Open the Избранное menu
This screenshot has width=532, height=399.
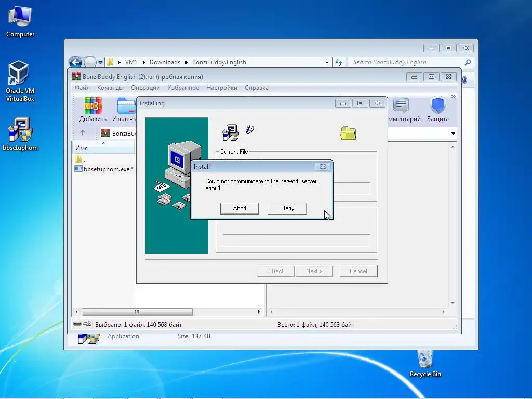(183, 87)
